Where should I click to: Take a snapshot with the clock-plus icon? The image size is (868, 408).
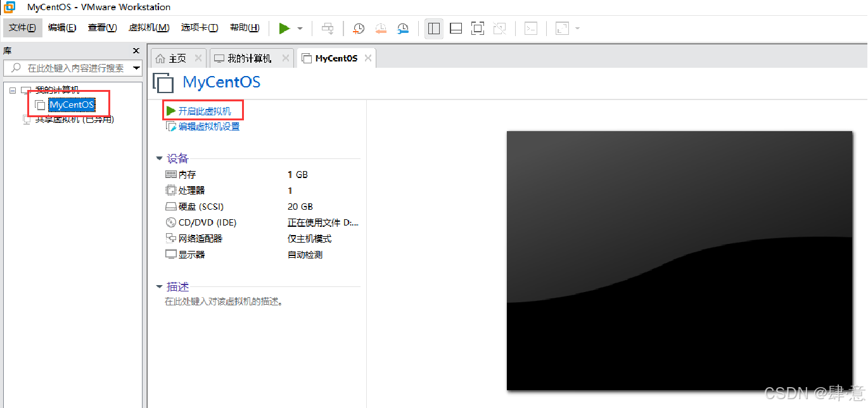click(x=359, y=28)
